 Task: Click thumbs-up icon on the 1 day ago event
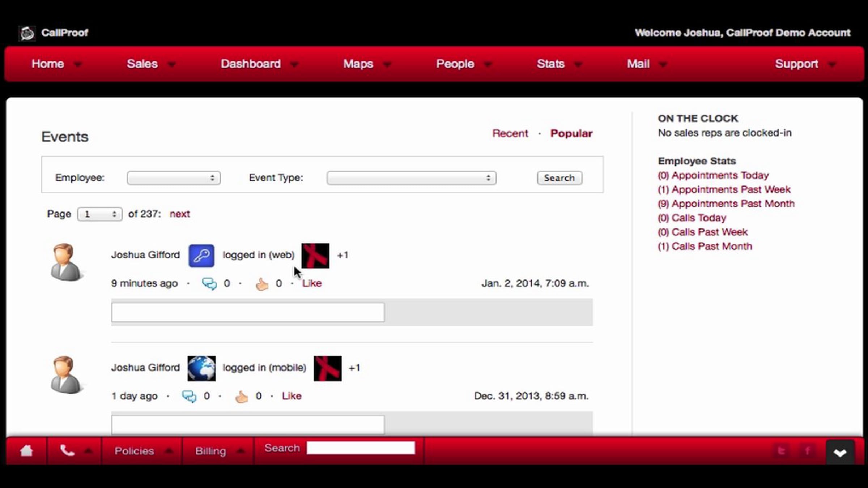tap(242, 397)
